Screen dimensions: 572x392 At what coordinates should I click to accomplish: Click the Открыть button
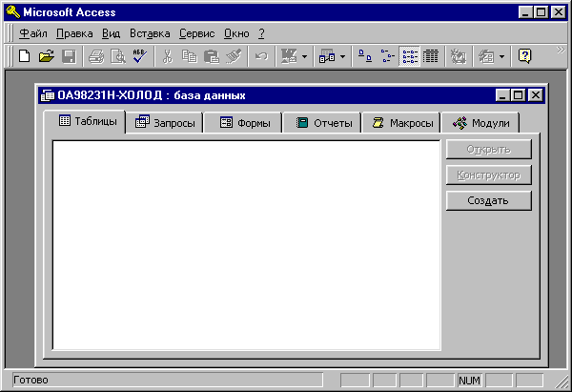point(489,150)
